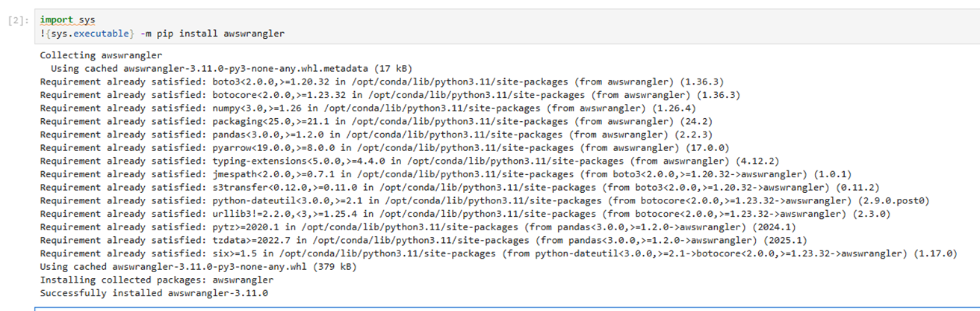Click the pip install awswrangler command line
This screenshot has height=311, width=980.
pos(162,34)
